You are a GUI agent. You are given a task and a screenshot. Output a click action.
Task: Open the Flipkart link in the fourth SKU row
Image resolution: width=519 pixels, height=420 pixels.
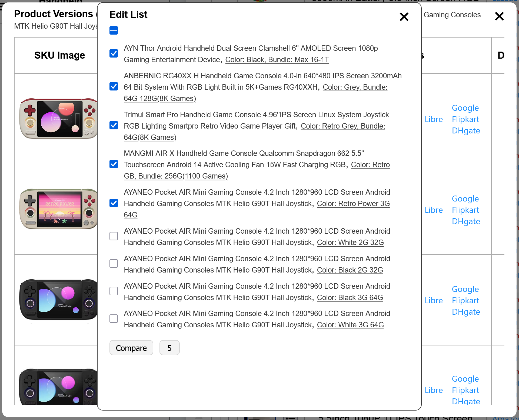[x=465, y=390]
